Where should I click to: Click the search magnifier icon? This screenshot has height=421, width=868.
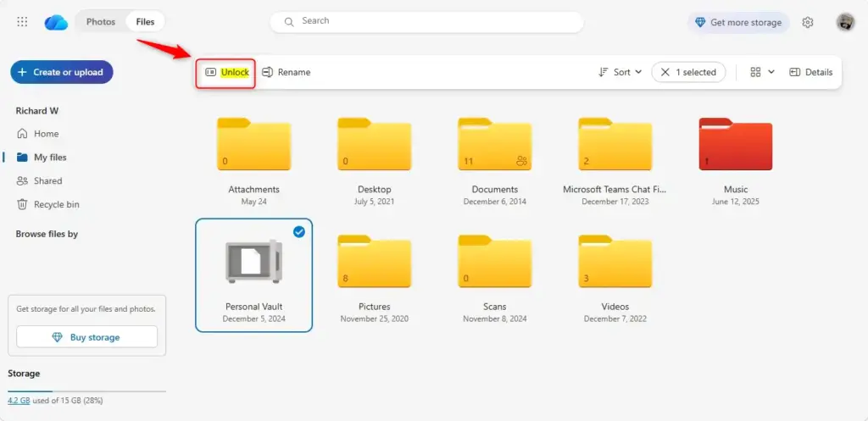coord(288,22)
